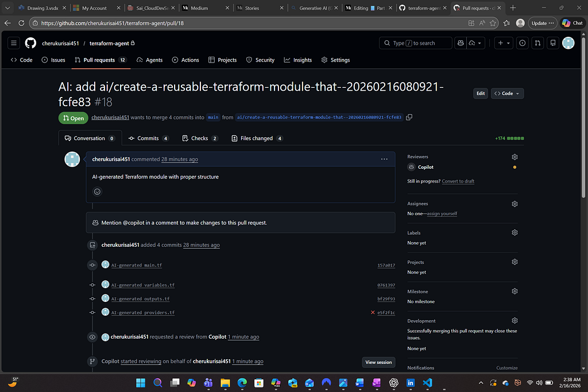
Task: Switch to the Checks tab
Action: (200, 138)
